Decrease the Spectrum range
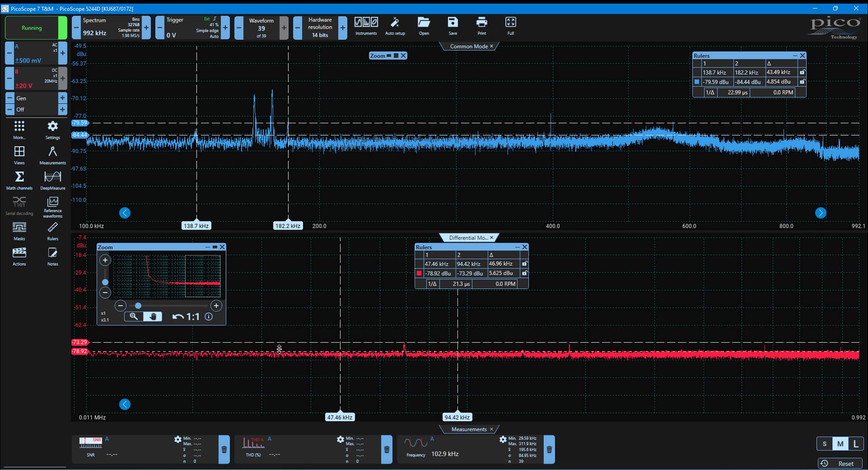The height and width of the screenshot is (470, 868). coord(76,28)
